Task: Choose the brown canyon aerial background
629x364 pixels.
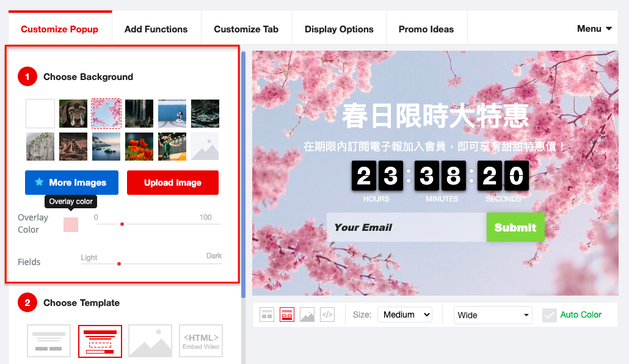Action: [x=73, y=147]
